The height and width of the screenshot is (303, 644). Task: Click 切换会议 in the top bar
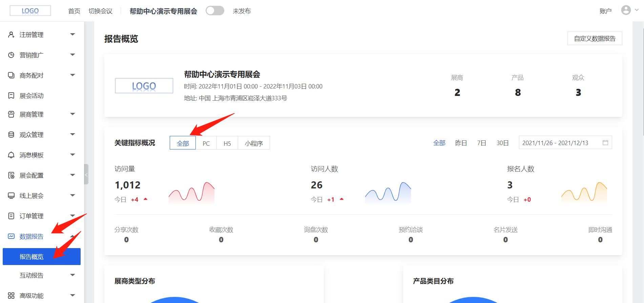pyautogui.click(x=100, y=11)
